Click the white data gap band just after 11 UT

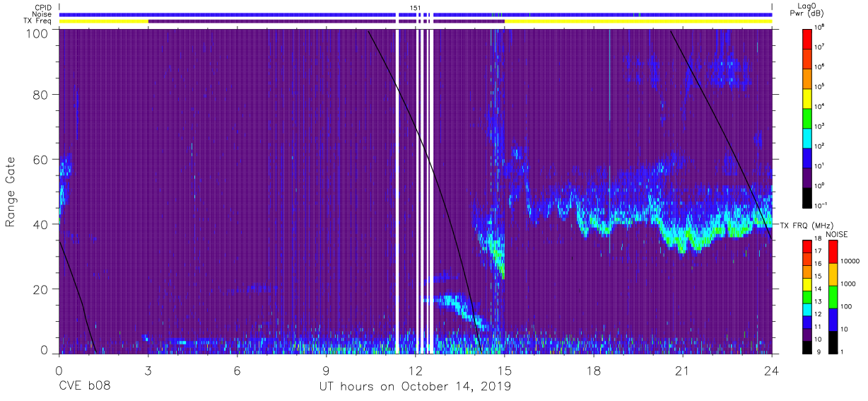click(x=397, y=192)
